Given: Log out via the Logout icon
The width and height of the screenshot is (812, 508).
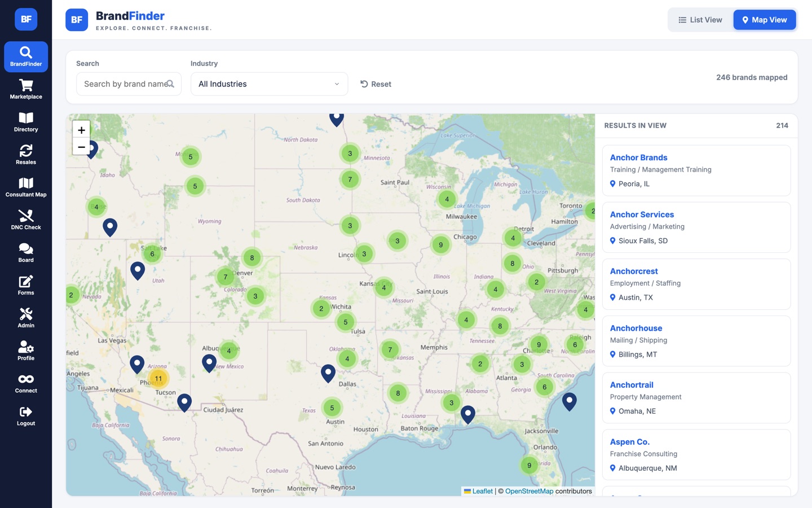Looking at the screenshot, I should coord(26,417).
